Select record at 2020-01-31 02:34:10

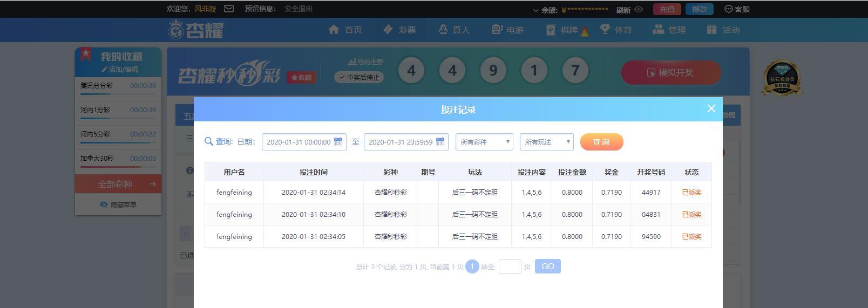[458, 214]
